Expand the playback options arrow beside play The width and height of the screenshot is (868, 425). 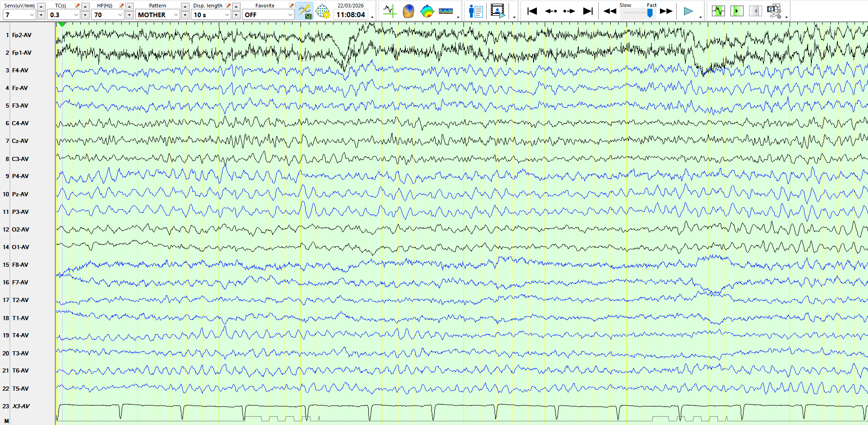pyautogui.click(x=700, y=17)
